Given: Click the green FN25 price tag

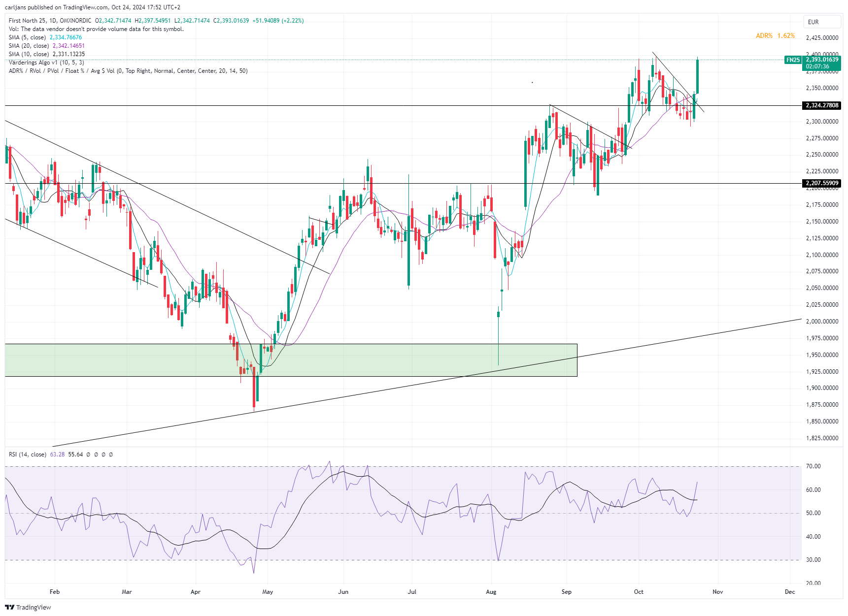Looking at the screenshot, I should 793,60.
